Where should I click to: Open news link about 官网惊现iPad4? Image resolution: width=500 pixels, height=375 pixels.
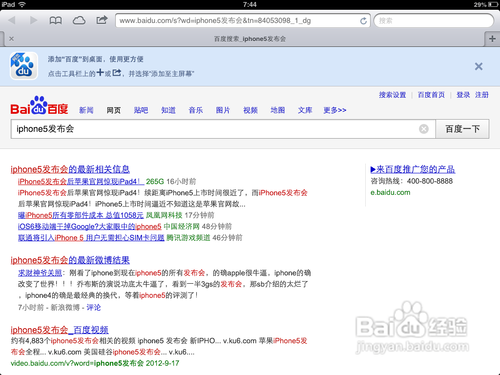coord(81,182)
